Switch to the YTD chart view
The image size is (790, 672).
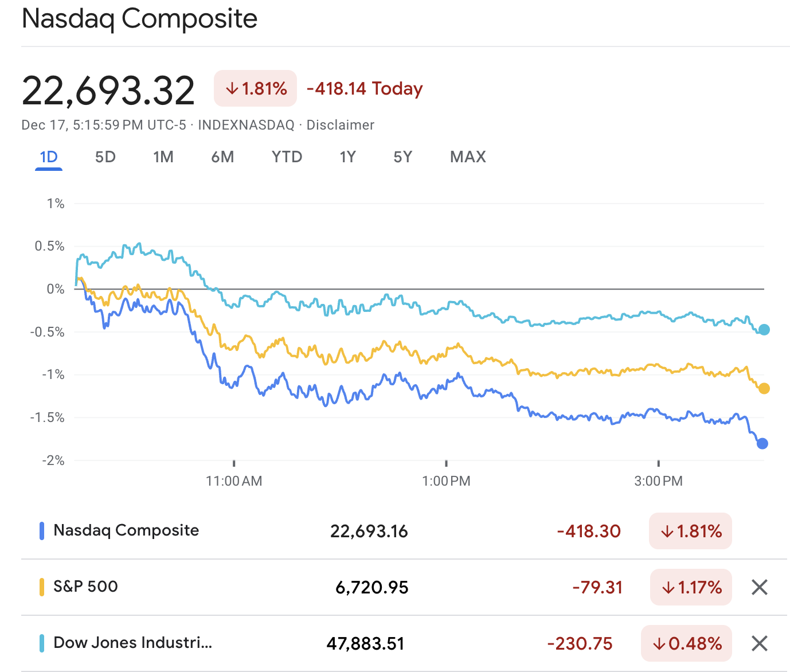tap(287, 157)
